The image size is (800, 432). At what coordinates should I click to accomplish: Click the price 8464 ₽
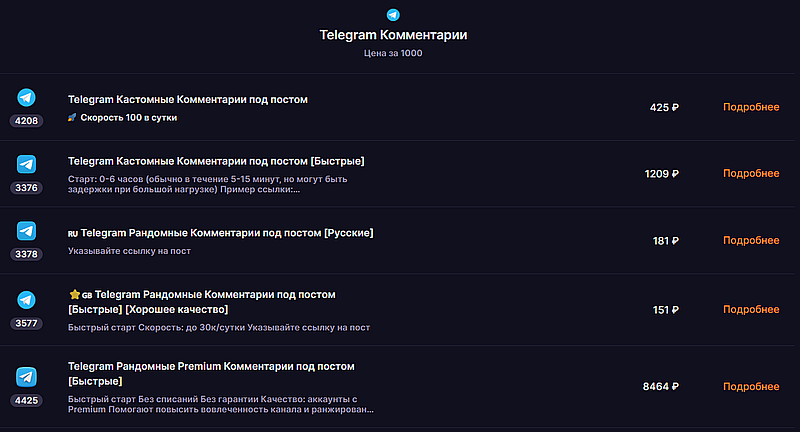[661, 387]
